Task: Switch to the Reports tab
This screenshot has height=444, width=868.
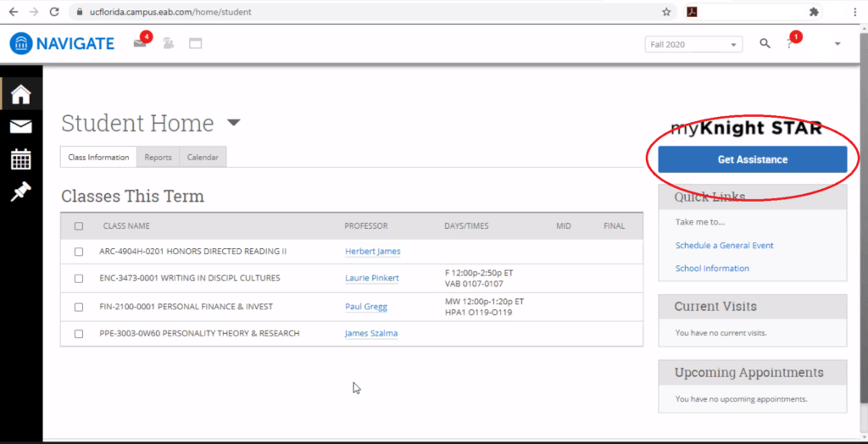Action: pos(158,158)
